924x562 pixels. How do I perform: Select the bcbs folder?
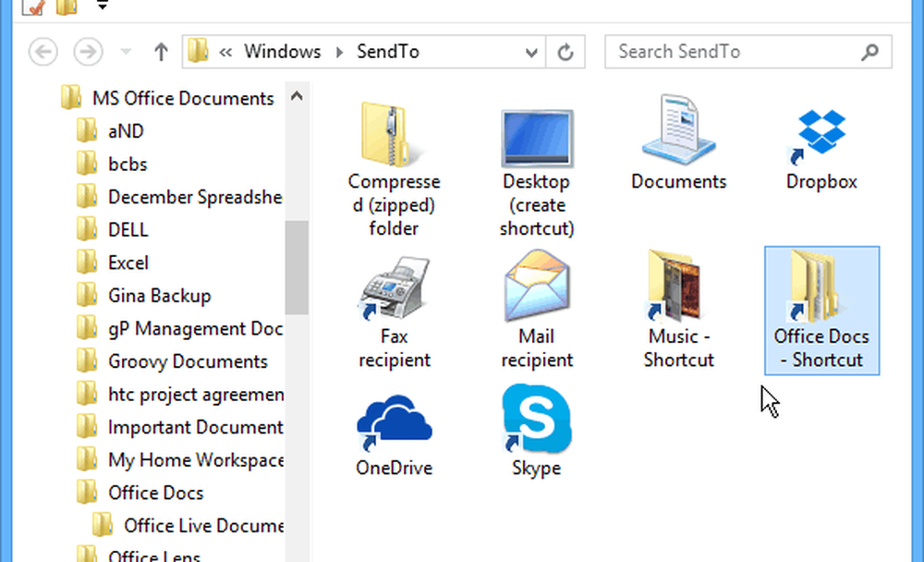coord(128,164)
